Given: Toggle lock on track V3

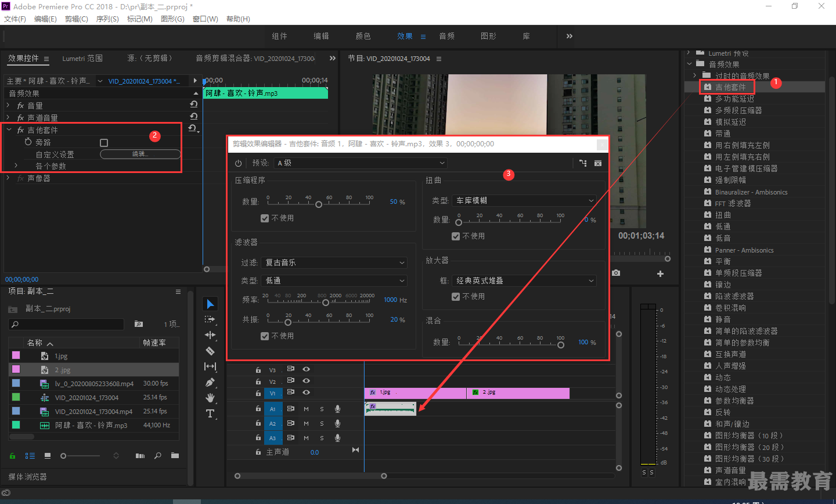Looking at the screenshot, I should coord(258,369).
